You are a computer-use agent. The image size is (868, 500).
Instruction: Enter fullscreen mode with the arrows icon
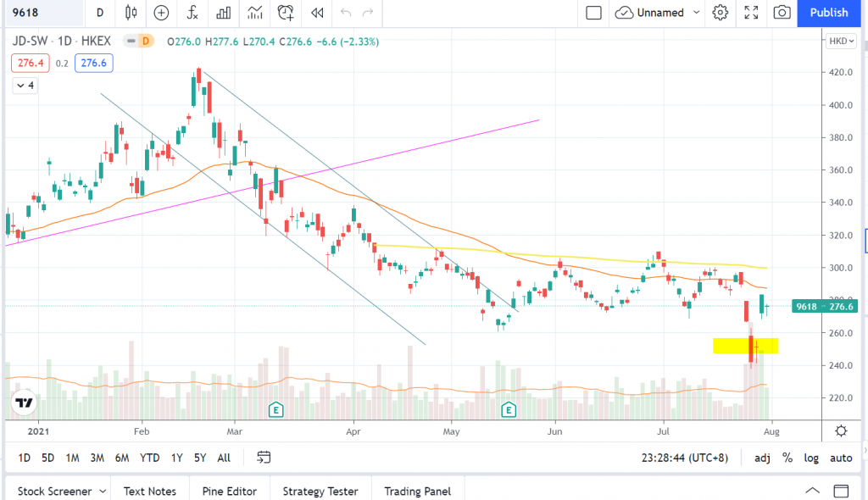point(751,13)
